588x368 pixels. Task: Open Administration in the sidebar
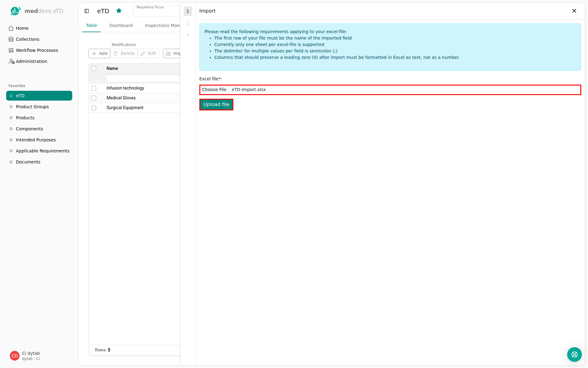31,61
